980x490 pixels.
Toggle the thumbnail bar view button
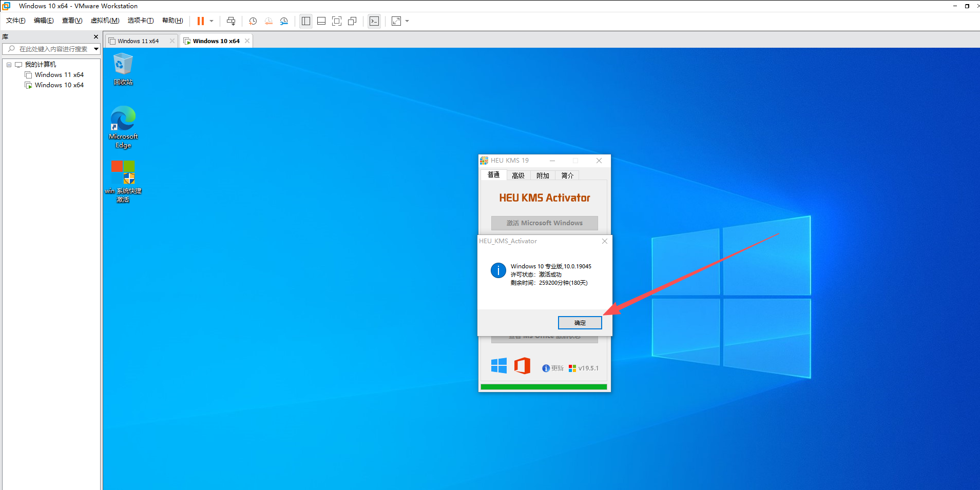click(x=321, y=21)
